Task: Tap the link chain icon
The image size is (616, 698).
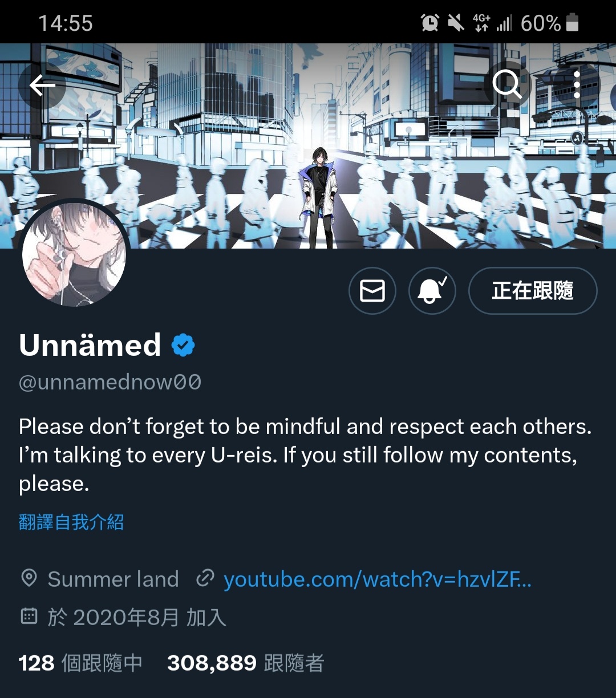Action: [204, 579]
